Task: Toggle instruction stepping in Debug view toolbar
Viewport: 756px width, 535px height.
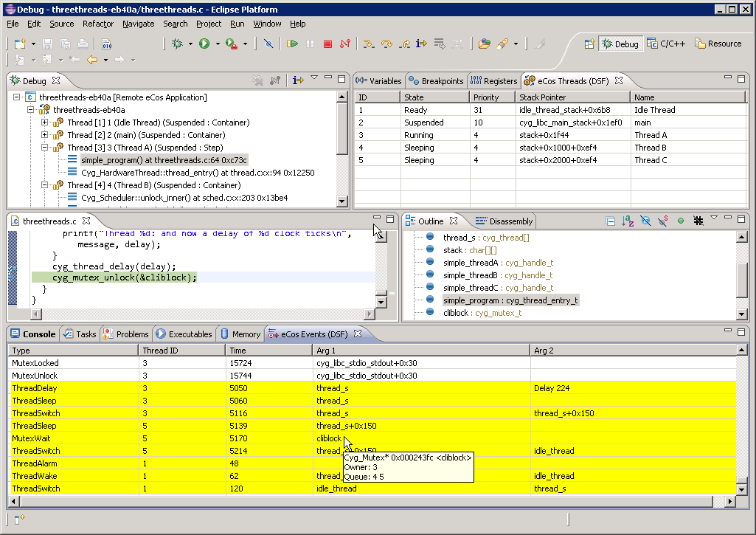Action: click(298, 80)
